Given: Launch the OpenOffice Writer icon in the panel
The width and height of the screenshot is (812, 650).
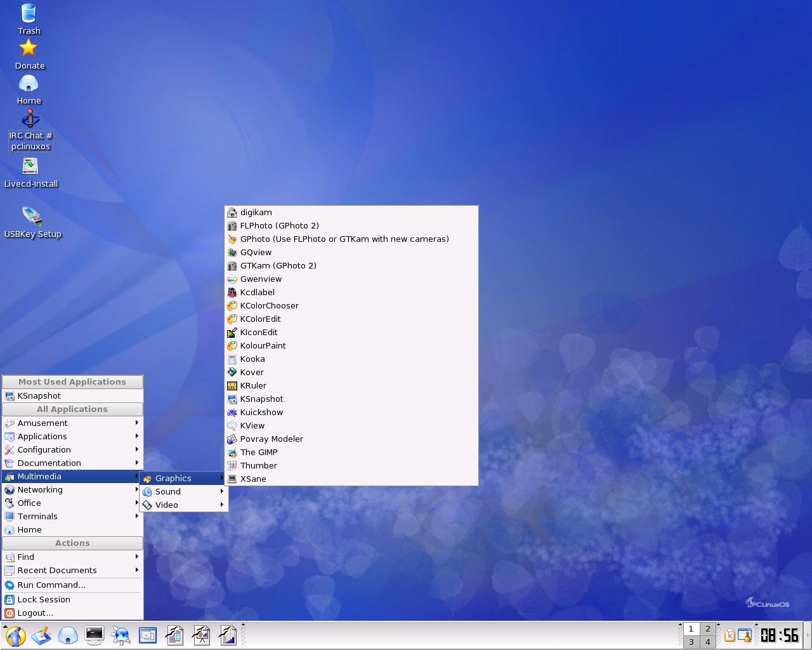Looking at the screenshot, I should [x=174, y=635].
